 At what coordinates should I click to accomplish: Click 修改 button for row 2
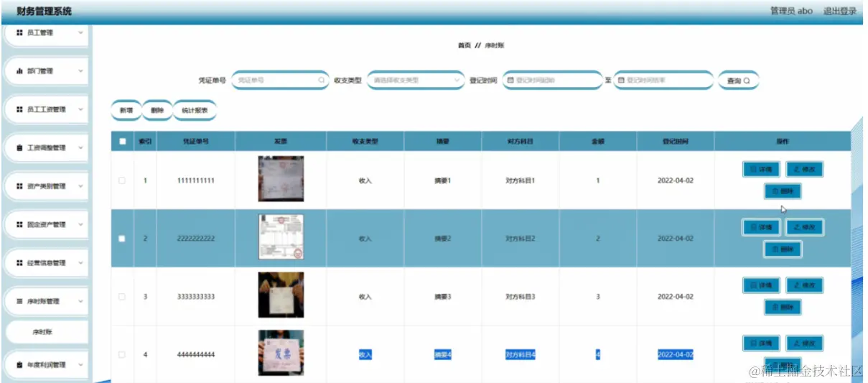click(x=805, y=227)
